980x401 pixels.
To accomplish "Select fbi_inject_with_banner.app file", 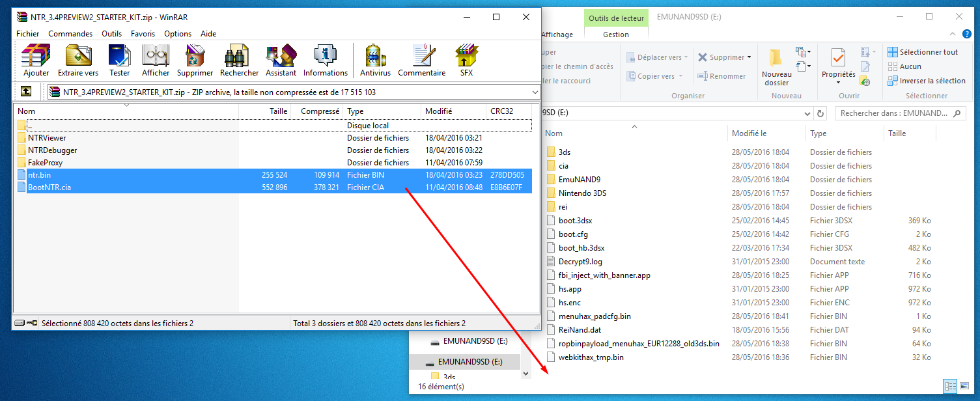I will click(604, 275).
